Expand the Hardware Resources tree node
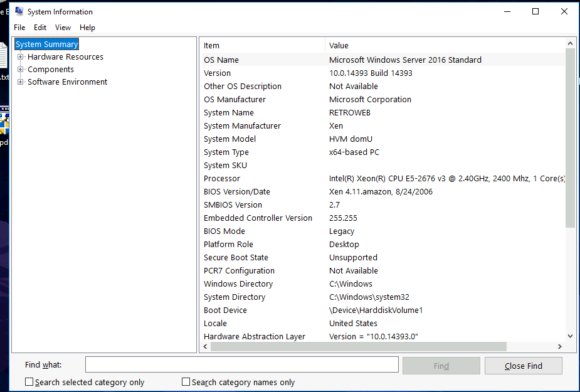 point(21,57)
